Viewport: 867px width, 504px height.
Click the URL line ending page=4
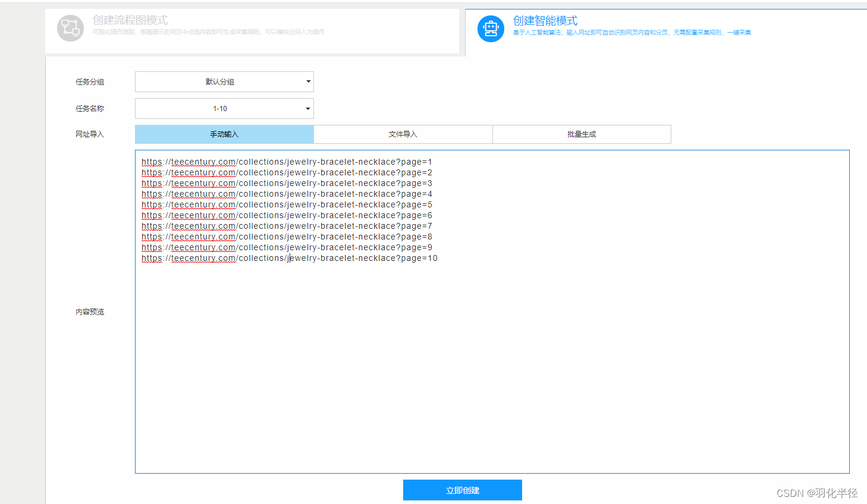point(287,194)
